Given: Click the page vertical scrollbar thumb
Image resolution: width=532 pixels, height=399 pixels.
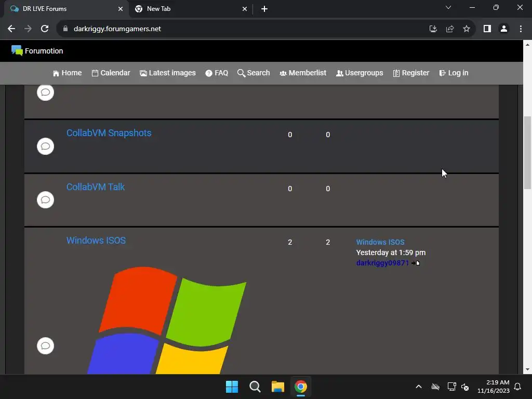Looking at the screenshot, I should pyautogui.click(x=527, y=153).
